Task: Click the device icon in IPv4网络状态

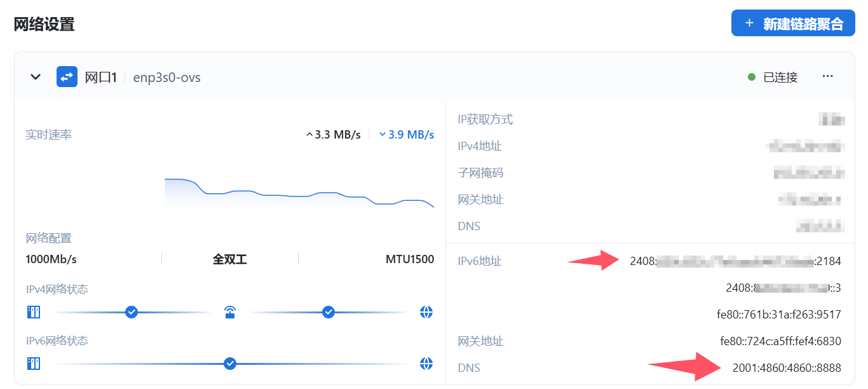Action: (x=33, y=312)
